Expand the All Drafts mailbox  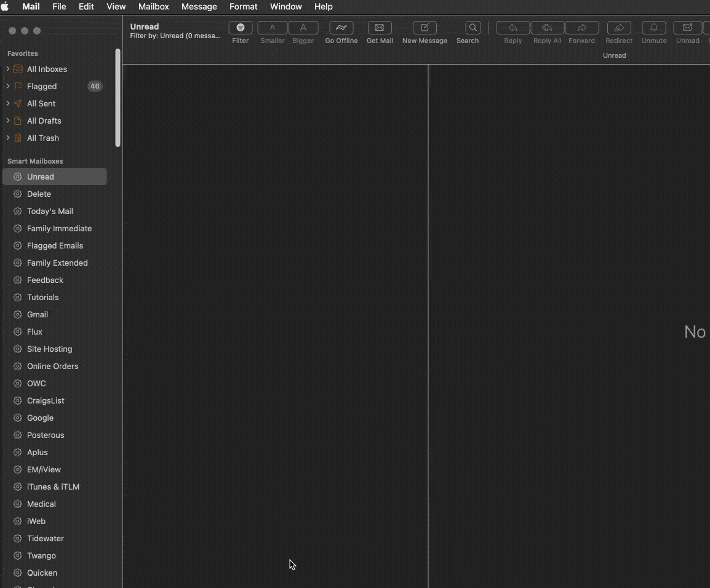pyautogui.click(x=8, y=121)
